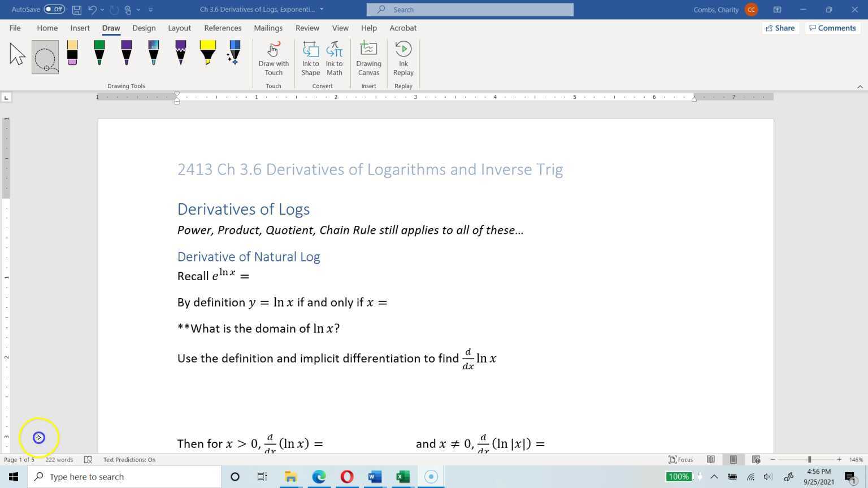Enable Draw with Touch mode
Viewport: 868px width, 488px height.
click(274, 58)
